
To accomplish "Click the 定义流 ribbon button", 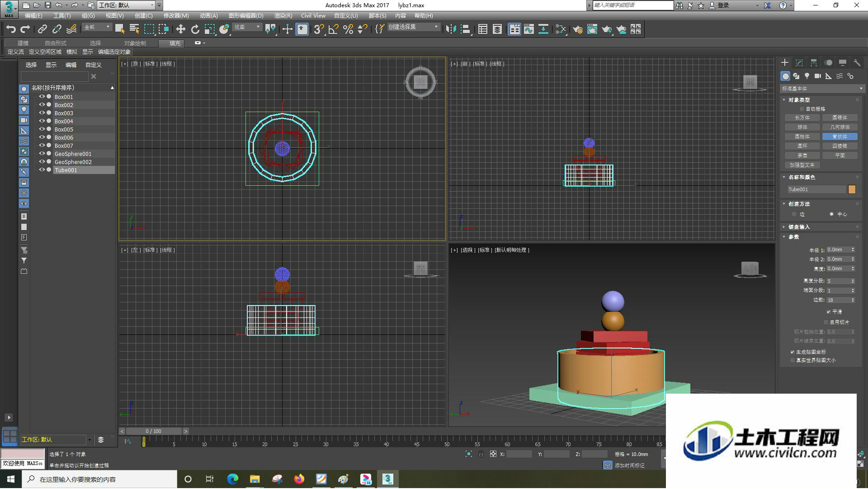I will pos(16,52).
